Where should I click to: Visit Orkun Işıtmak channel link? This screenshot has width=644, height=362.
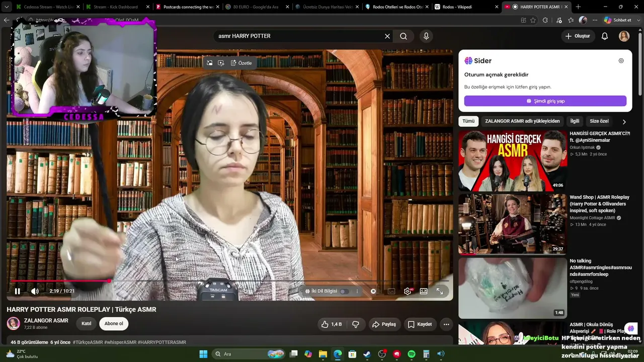582,147
